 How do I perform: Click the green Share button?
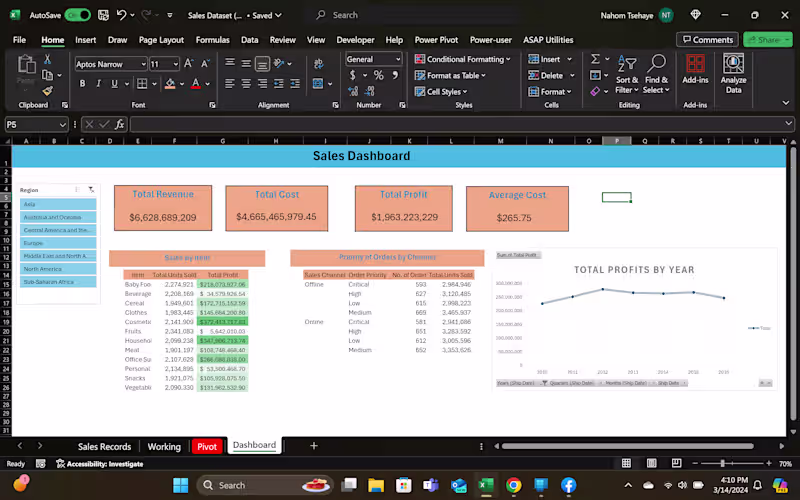pyautogui.click(x=767, y=40)
